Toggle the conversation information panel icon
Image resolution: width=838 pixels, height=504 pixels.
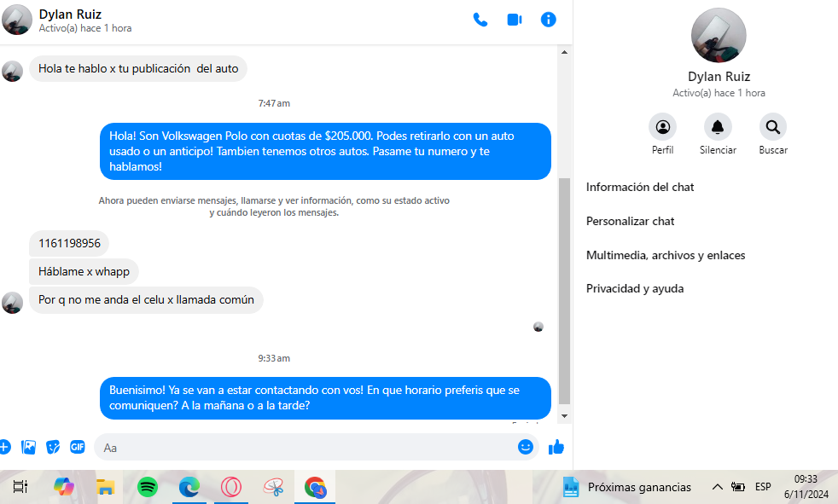pos(549,20)
